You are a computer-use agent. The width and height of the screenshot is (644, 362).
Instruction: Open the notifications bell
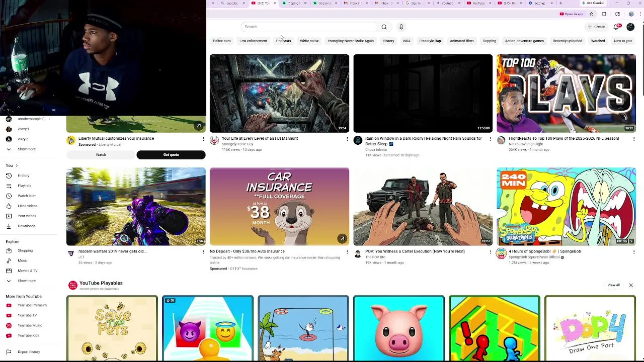click(617, 27)
